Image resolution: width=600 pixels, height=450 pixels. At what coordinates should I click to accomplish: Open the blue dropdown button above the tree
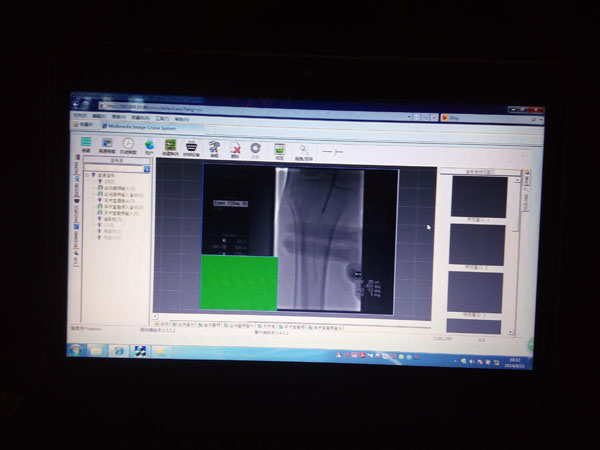pyautogui.click(x=146, y=169)
